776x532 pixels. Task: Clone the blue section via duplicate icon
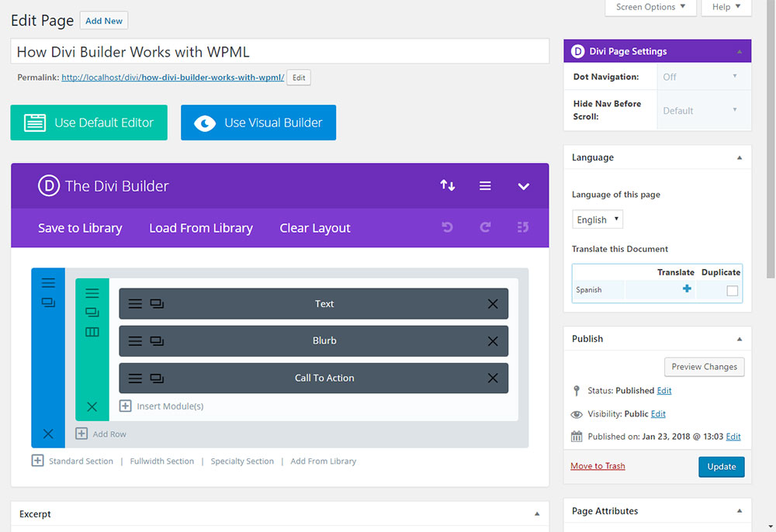point(48,302)
